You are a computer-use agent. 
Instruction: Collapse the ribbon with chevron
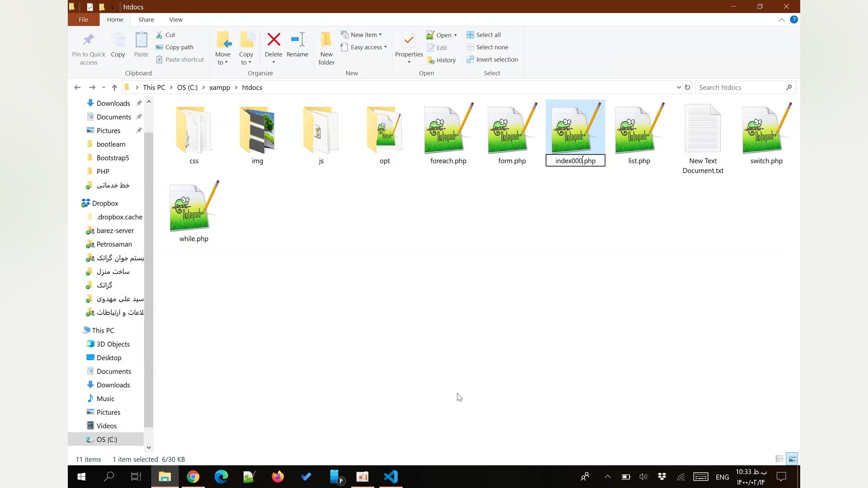781,19
